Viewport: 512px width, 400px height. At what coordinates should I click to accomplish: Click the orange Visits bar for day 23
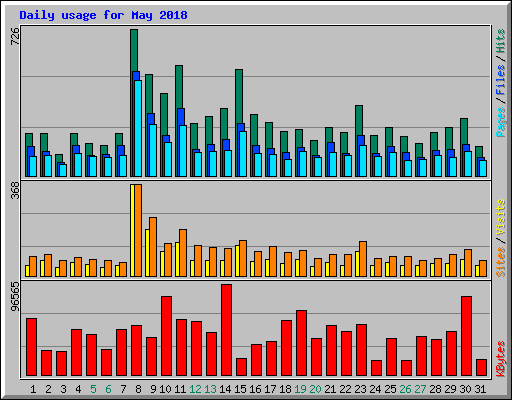363,259
